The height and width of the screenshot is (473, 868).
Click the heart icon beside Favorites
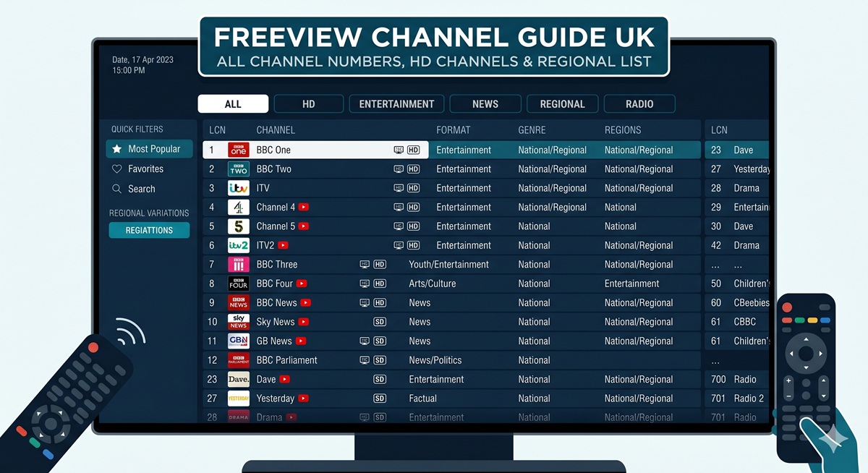tap(117, 169)
